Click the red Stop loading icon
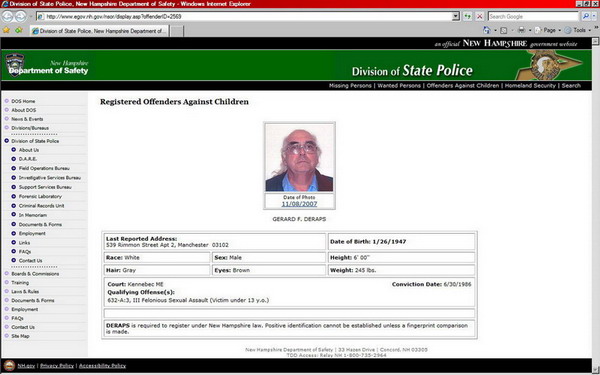600x375 pixels. pos(479,16)
